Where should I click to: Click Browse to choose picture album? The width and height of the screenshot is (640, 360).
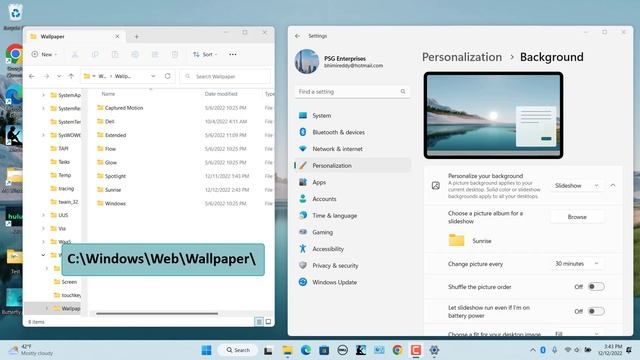[577, 217]
